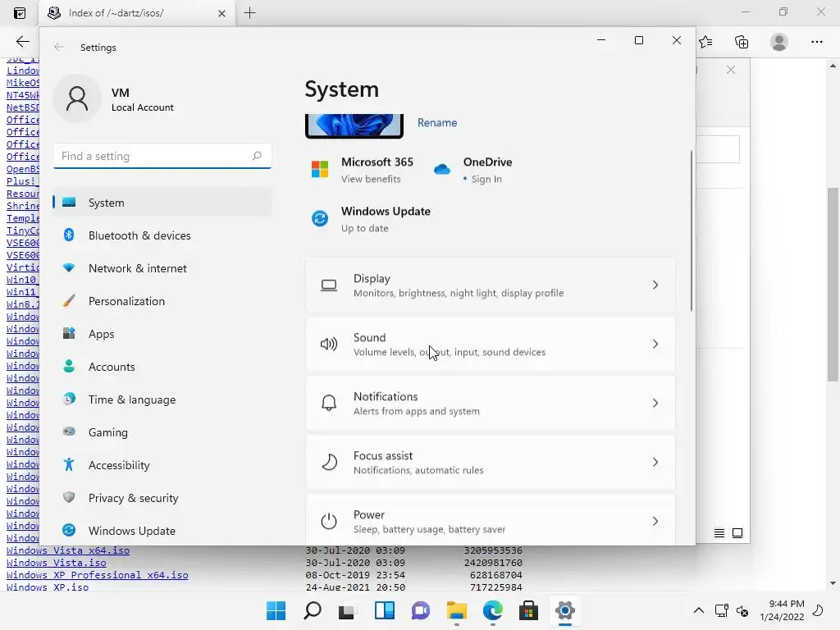This screenshot has height=630, width=840.
Task: Open Windows_Vista.iso link
Action: [57, 563]
